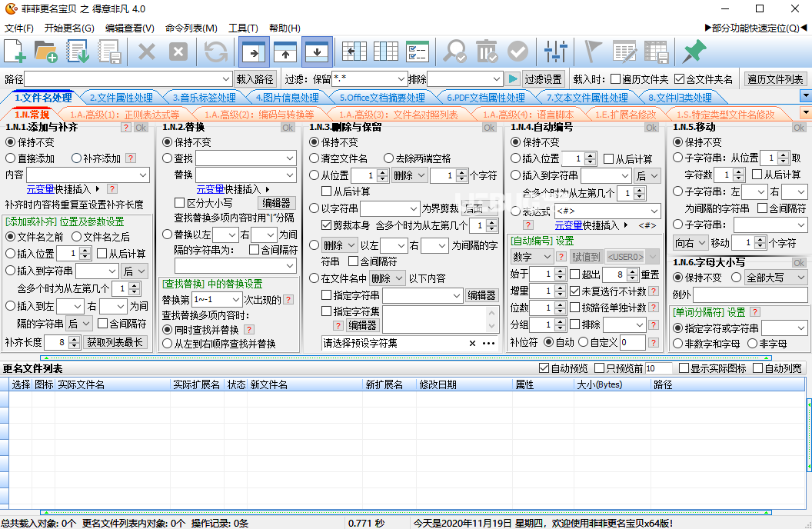Open the 路径 path dropdown
The height and width of the screenshot is (529, 812).
click(226, 79)
